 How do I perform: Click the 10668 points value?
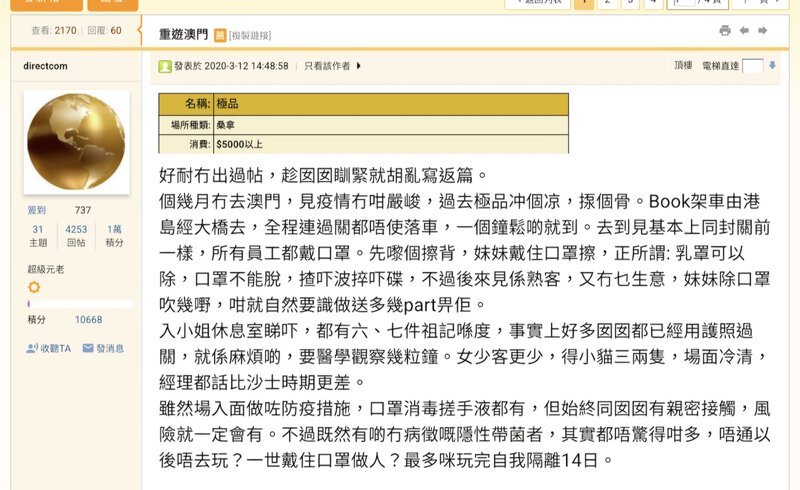click(88, 320)
